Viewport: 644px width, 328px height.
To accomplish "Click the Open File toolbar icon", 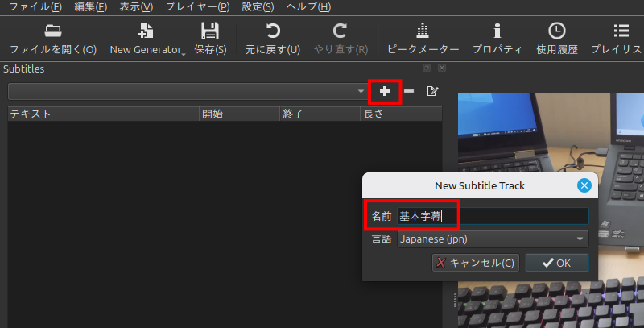I will [x=53, y=32].
